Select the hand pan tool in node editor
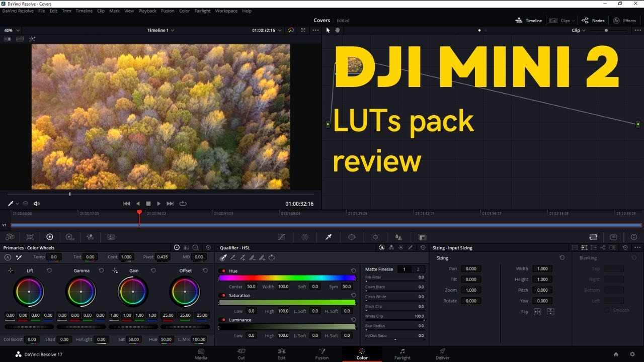644x362 pixels. click(x=338, y=30)
